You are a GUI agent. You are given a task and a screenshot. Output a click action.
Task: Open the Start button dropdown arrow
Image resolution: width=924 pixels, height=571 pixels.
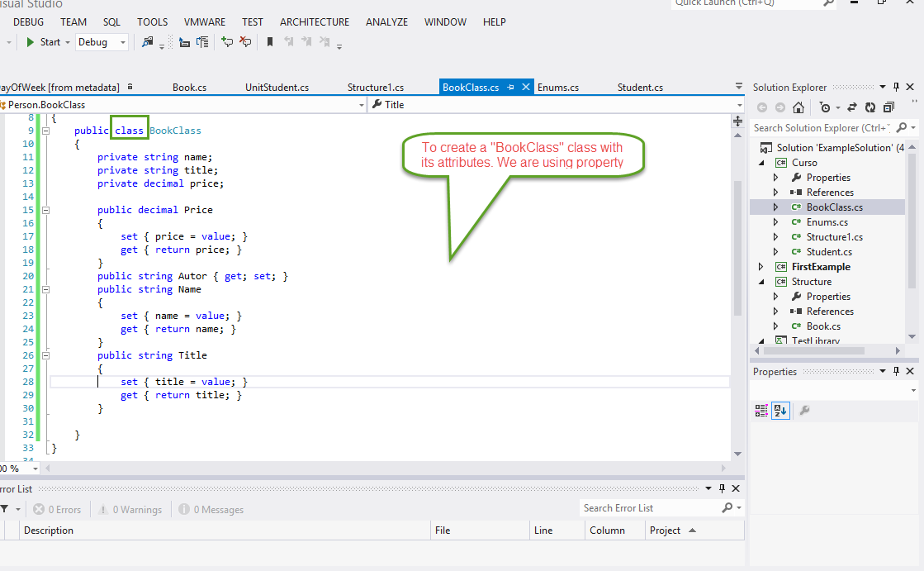coord(68,42)
